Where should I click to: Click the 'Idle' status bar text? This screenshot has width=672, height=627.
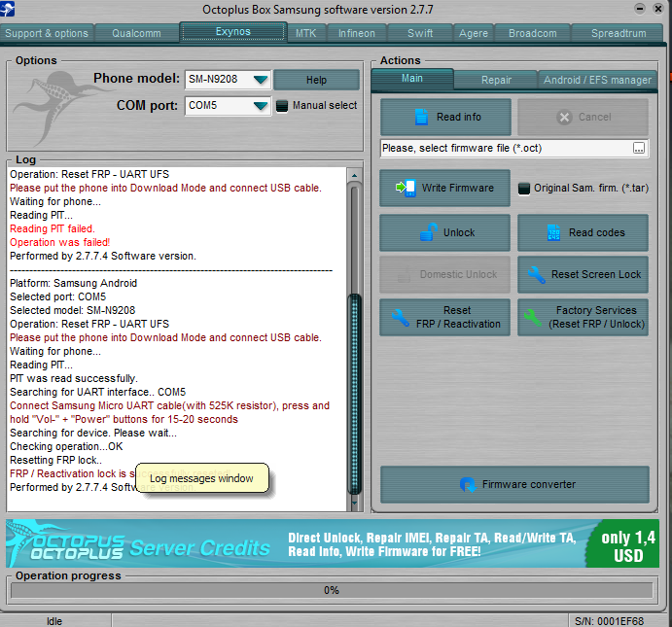(54, 621)
